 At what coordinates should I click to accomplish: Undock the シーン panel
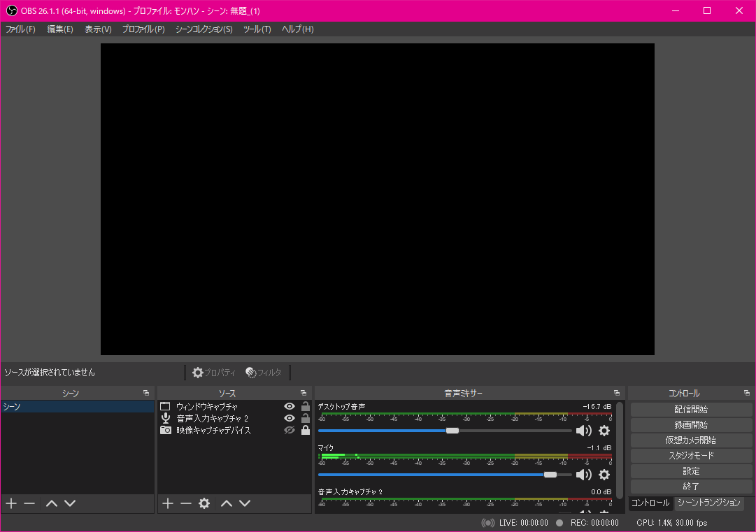point(146,393)
